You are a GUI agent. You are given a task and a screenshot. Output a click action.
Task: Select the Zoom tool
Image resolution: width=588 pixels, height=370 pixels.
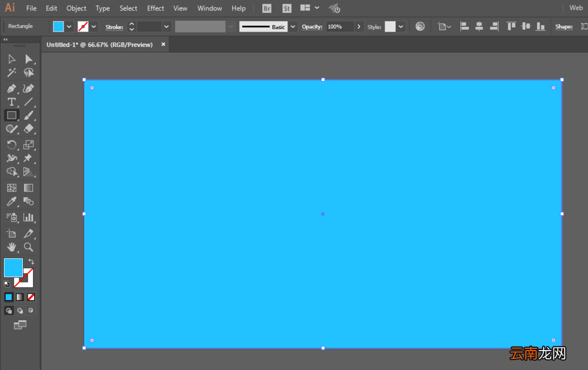[x=28, y=247]
